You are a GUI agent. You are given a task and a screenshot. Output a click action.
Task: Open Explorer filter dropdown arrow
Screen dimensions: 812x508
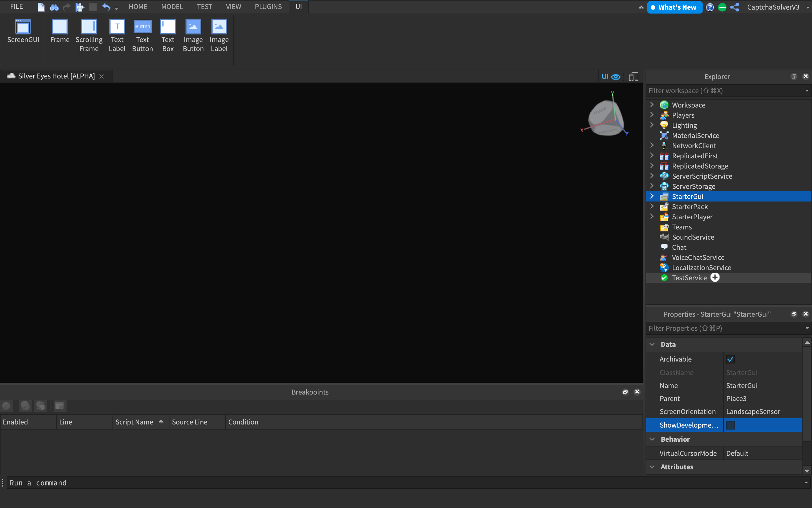[x=807, y=91]
